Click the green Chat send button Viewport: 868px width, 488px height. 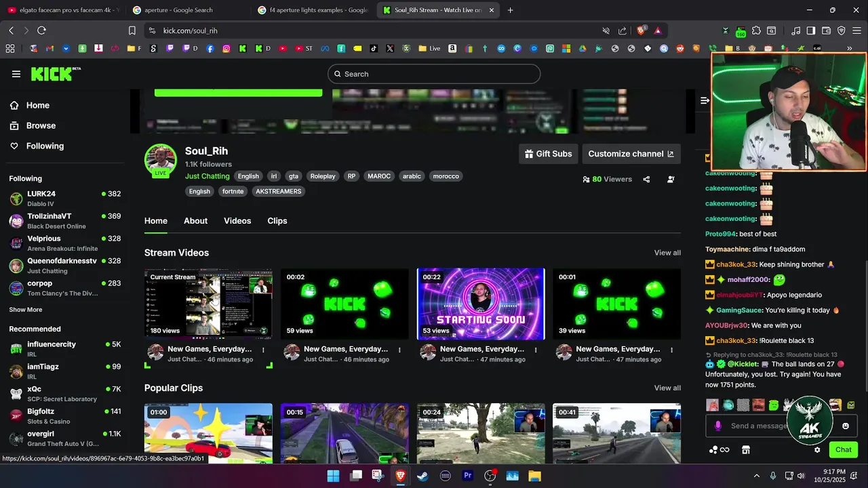click(x=844, y=450)
